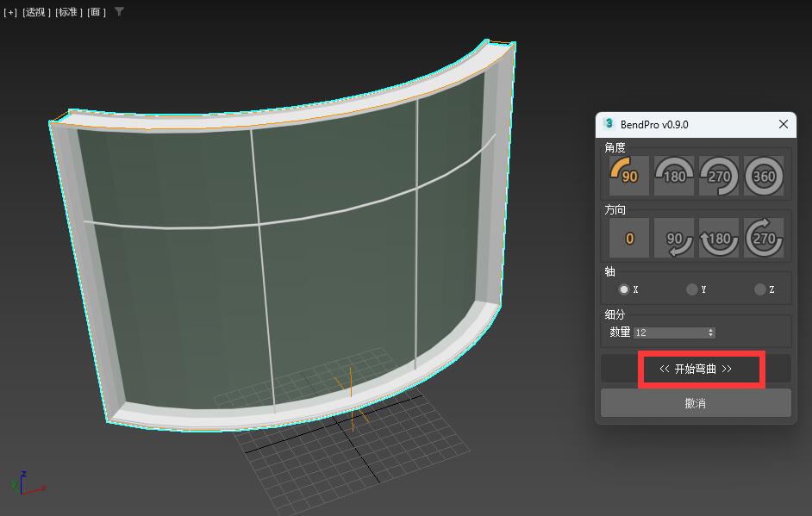The height and width of the screenshot is (516, 812).
Task: Choose the 180 direction rotation icon
Action: click(x=719, y=238)
